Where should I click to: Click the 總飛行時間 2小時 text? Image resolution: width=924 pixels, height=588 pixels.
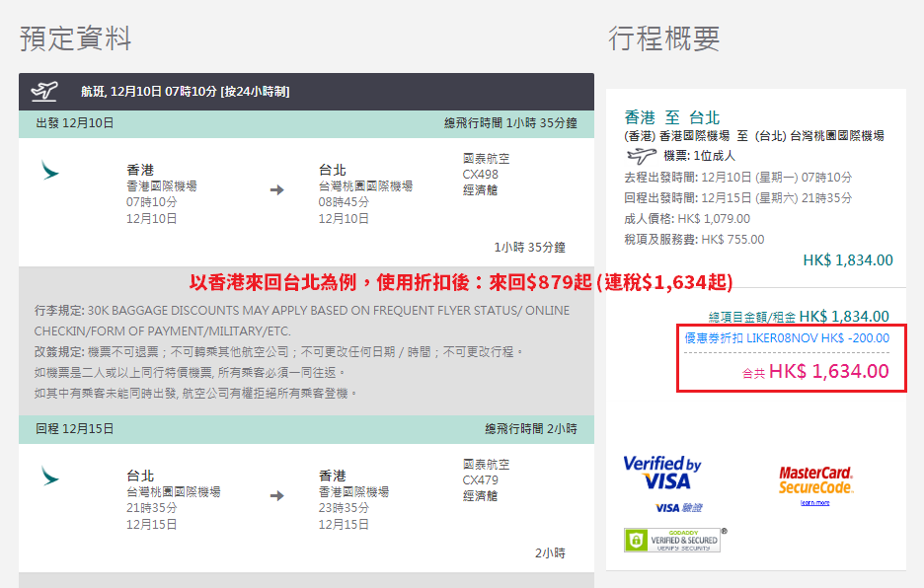coord(531,429)
